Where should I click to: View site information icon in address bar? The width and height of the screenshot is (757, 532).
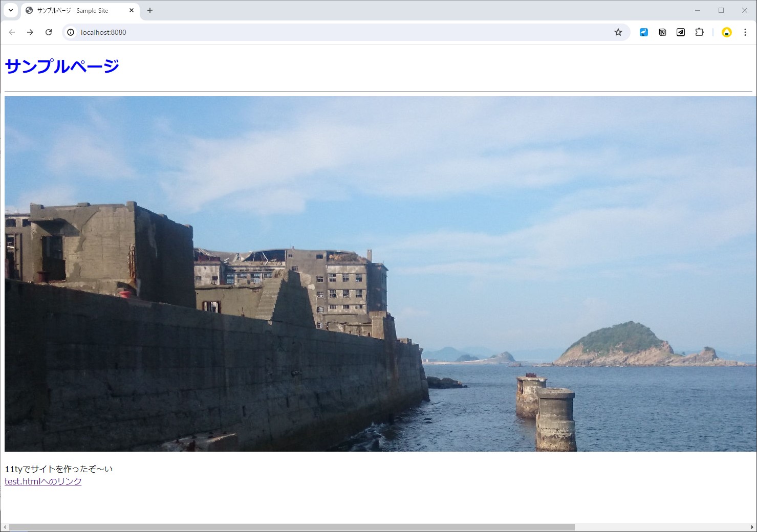pos(71,32)
